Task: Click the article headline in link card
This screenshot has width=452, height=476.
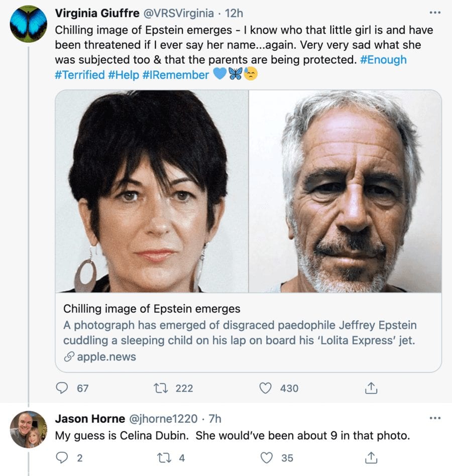Action: coord(152,309)
